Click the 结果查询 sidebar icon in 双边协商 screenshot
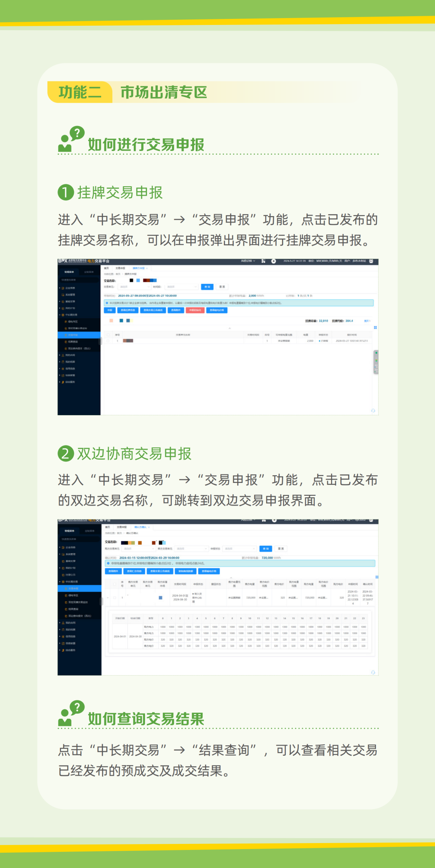The width and height of the screenshot is (435, 868). point(66,609)
